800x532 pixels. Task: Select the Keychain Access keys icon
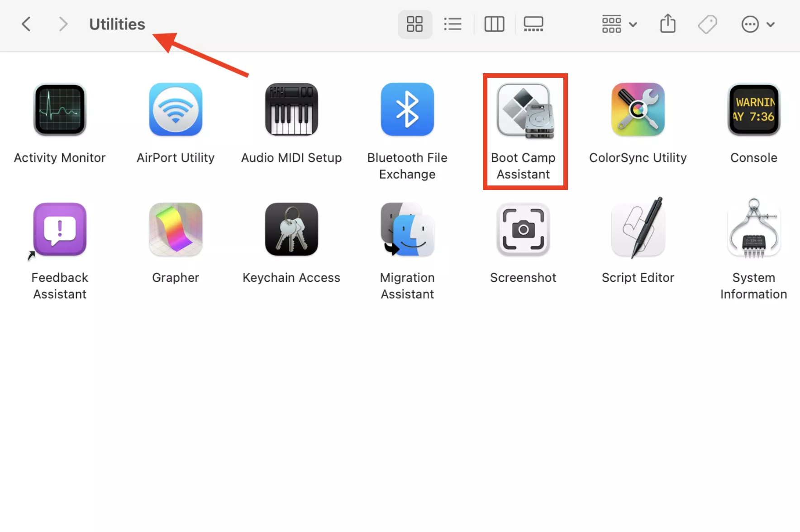coord(291,229)
